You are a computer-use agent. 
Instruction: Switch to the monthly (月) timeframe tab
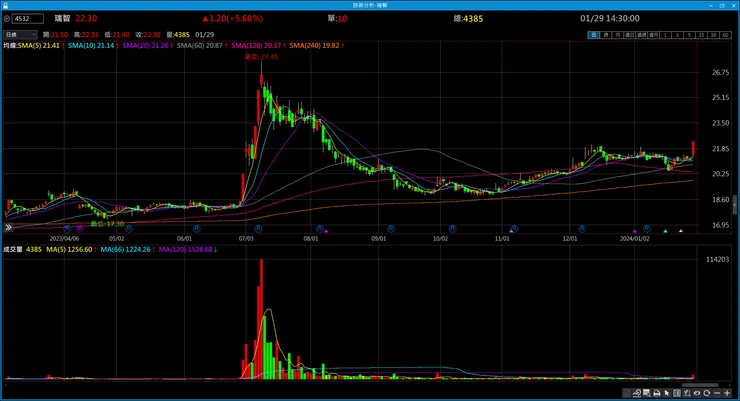(x=618, y=35)
